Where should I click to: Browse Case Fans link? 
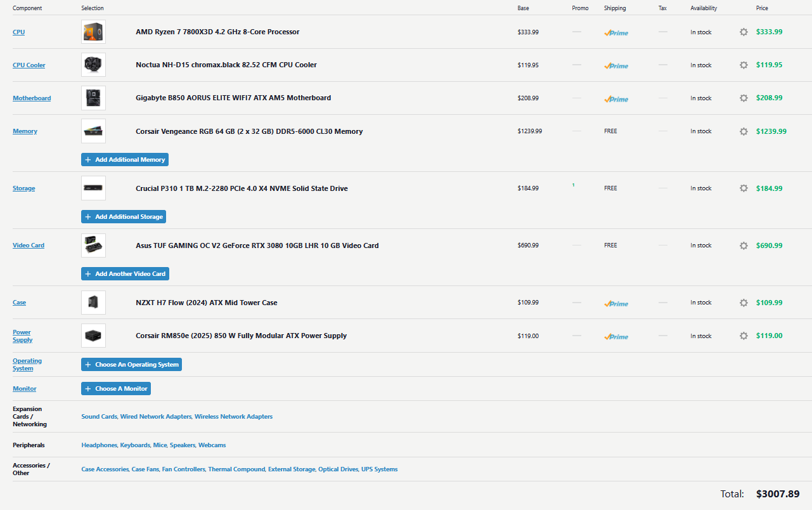pos(145,469)
